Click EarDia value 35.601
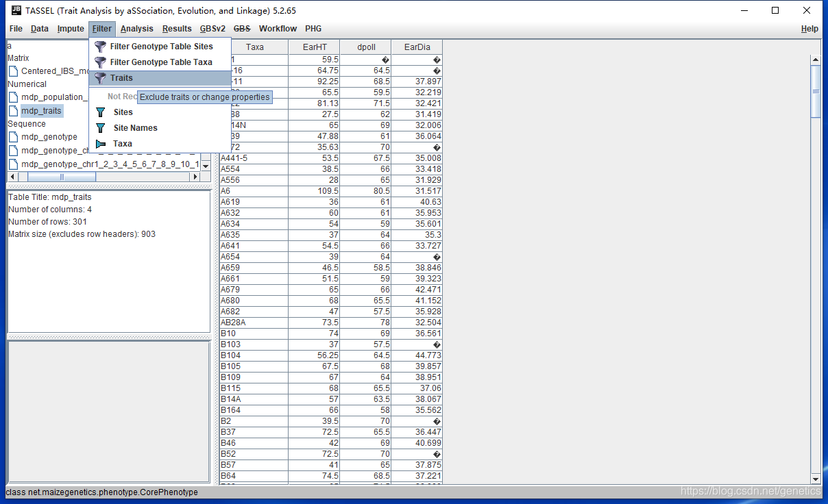The width and height of the screenshot is (828, 504). tap(417, 224)
